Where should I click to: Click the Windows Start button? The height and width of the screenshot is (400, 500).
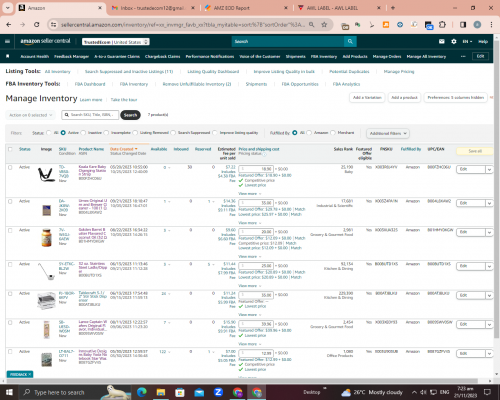point(9,392)
